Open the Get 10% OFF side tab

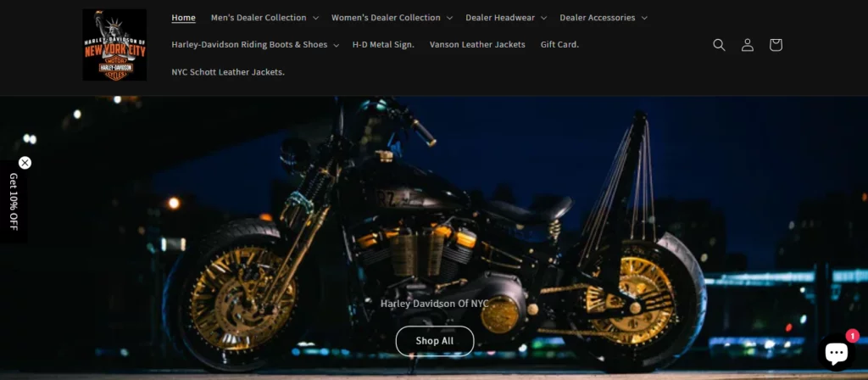[x=14, y=202]
